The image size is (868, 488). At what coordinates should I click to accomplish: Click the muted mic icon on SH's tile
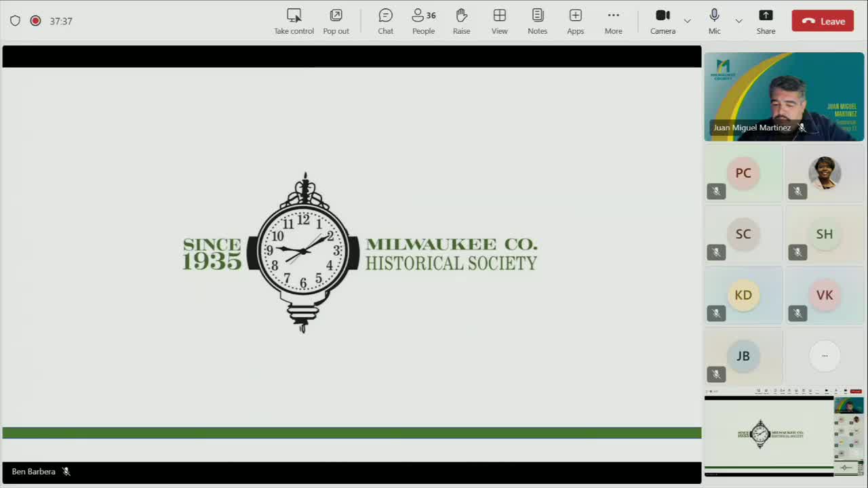(x=797, y=253)
